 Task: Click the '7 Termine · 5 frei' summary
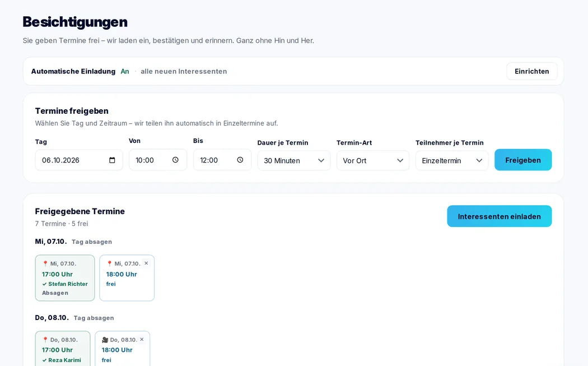pyautogui.click(x=62, y=224)
